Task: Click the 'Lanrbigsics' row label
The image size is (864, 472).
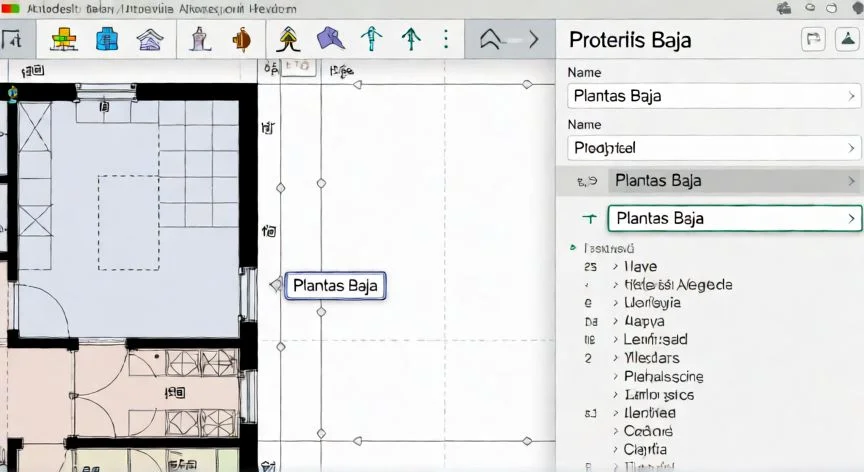Action: click(x=659, y=395)
